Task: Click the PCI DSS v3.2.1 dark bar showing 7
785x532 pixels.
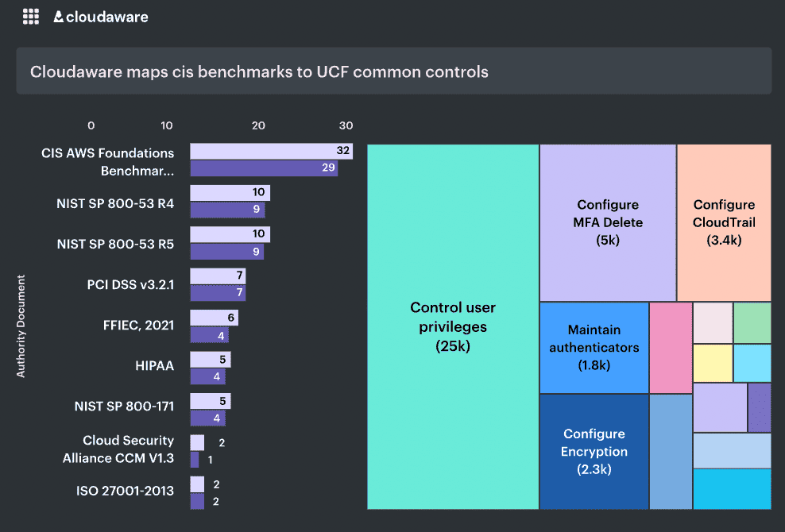Action: (218, 293)
